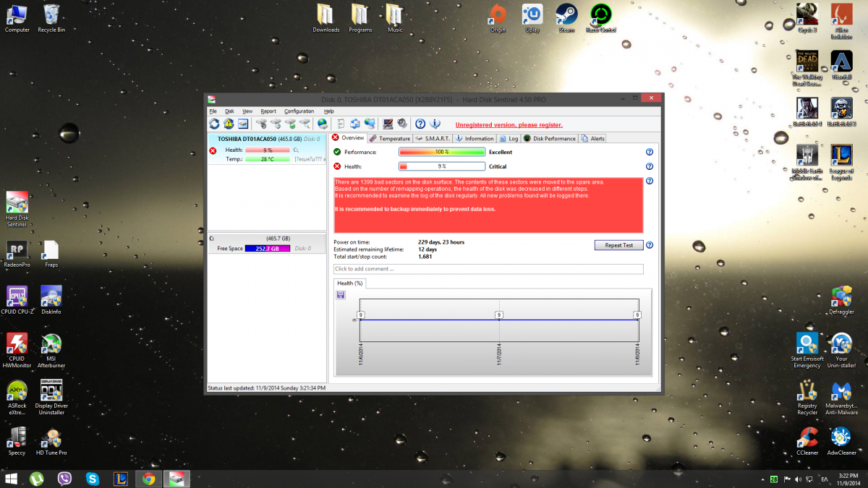Click the 11/7/2014 graph data point
The width and height of the screenshot is (868, 488).
(499, 315)
